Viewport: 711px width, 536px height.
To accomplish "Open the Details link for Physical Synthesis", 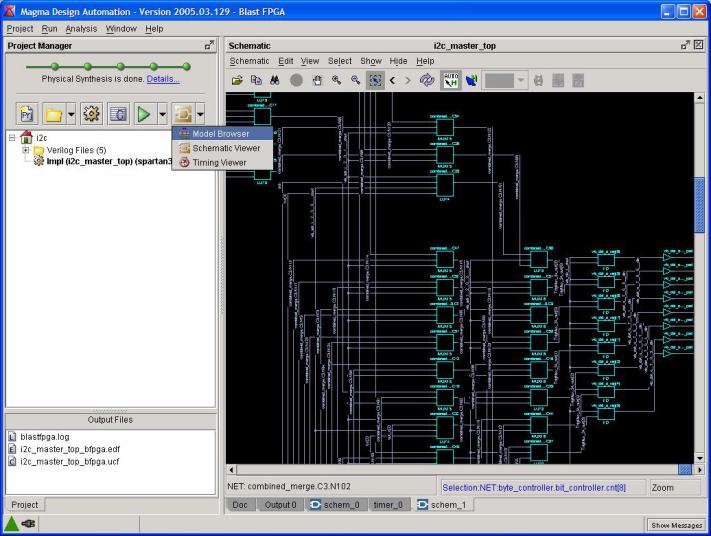I will 163,79.
